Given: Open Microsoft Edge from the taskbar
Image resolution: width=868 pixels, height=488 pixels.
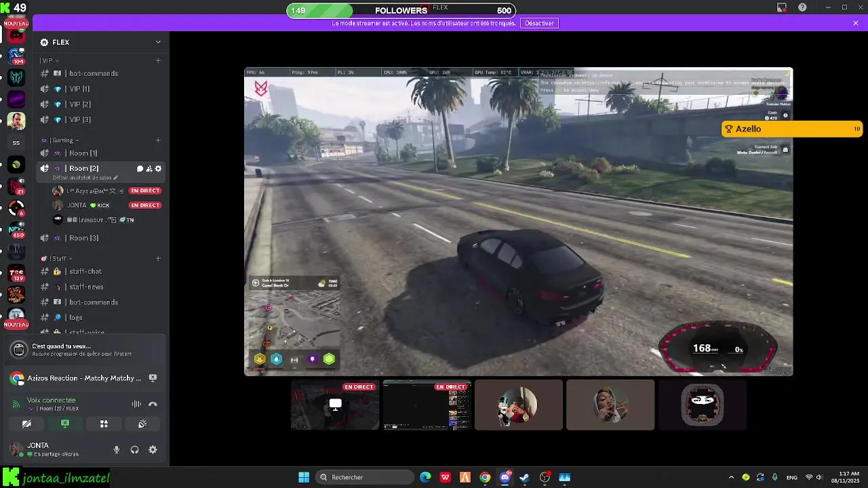Looking at the screenshot, I should click(425, 477).
